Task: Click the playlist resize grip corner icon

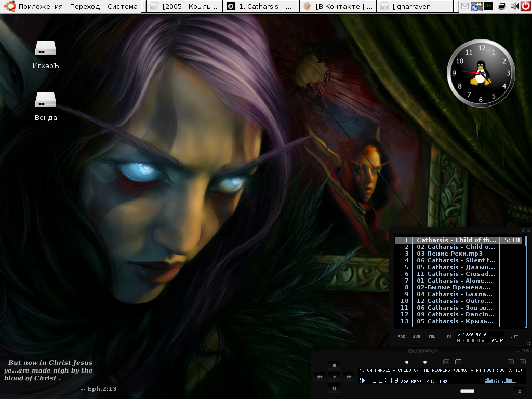Action: 528,344
